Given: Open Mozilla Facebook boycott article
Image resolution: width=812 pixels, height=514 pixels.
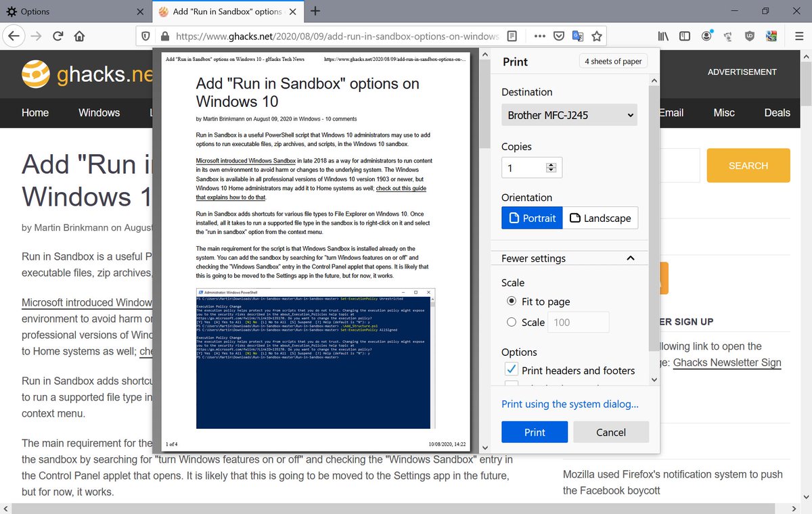Looking at the screenshot, I should (673, 482).
